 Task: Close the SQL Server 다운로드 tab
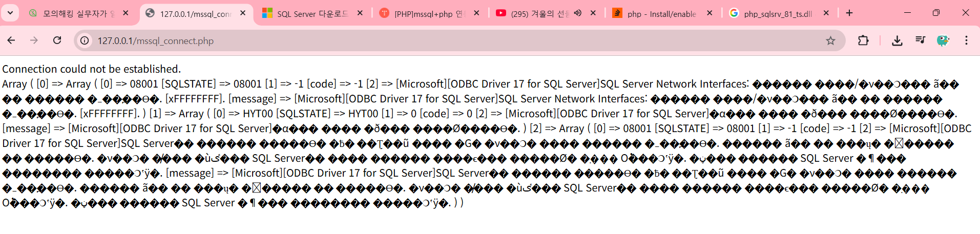[360, 13]
